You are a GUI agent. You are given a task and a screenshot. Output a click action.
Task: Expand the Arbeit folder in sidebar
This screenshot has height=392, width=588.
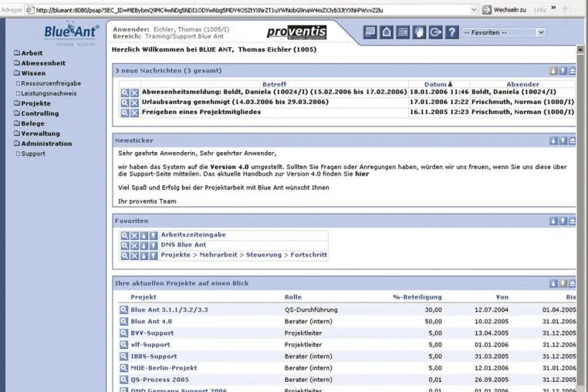pos(28,53)
